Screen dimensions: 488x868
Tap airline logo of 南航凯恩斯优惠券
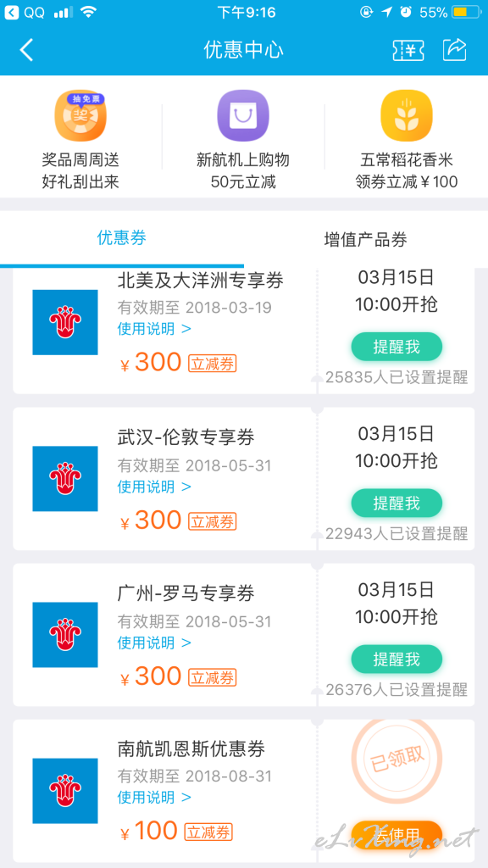[65, 791]
